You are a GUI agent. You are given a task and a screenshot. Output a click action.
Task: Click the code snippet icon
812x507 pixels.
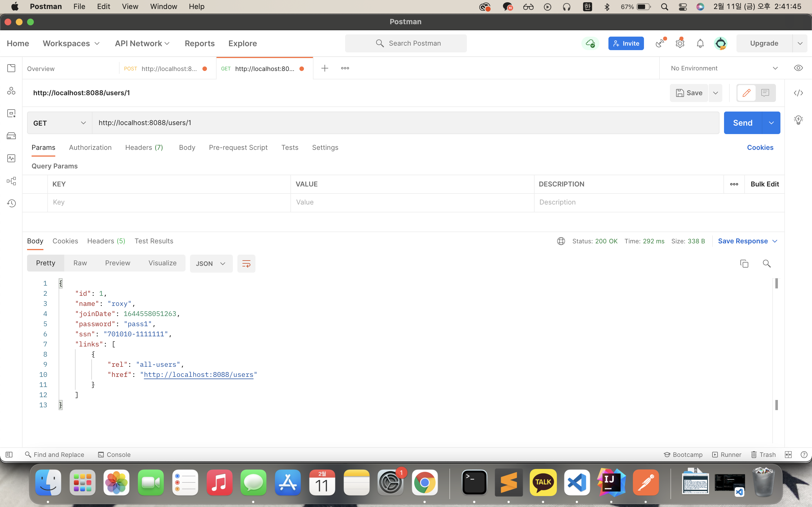pyautogui.click(x=798, y=93)
